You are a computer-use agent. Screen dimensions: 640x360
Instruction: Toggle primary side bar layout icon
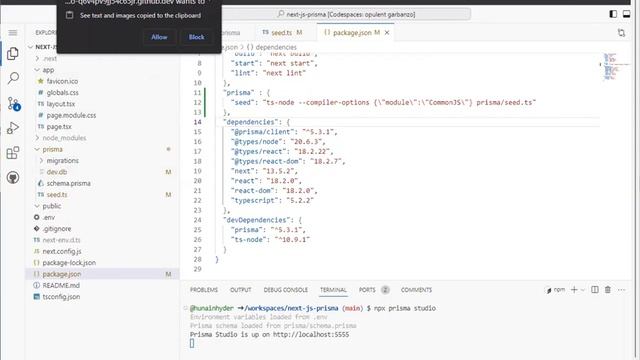pos(613,14)
